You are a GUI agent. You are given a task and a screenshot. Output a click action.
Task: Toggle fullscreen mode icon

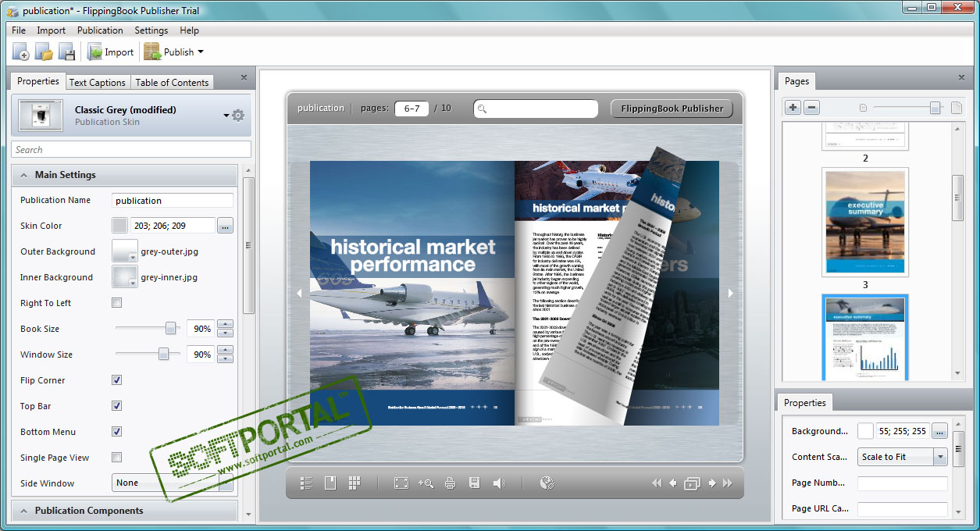pos(401,483)
